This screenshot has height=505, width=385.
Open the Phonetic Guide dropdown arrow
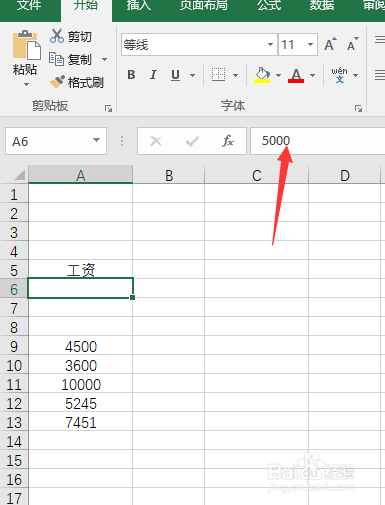click(x=356, y=75)
